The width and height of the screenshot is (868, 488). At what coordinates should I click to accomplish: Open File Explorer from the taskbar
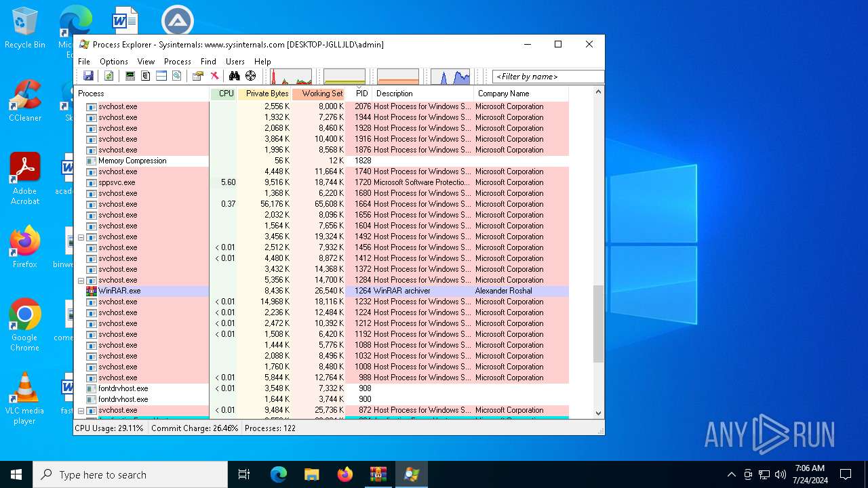(311, 474)
